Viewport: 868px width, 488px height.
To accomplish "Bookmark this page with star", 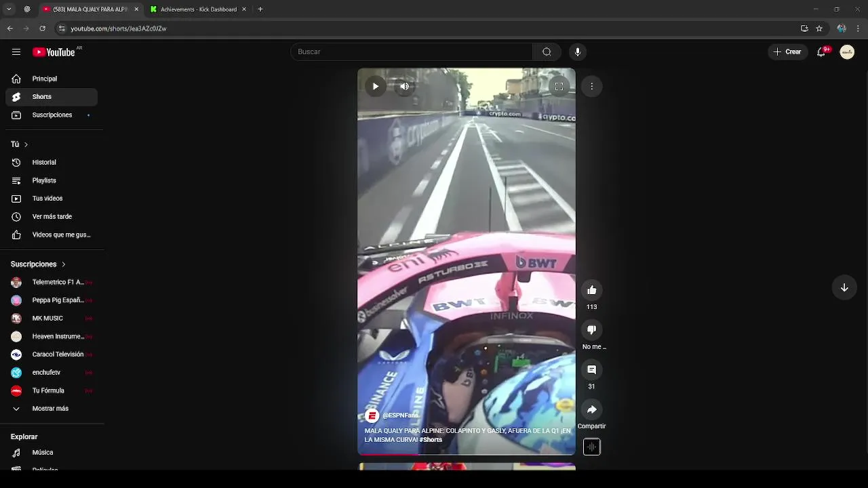I will pos(819,28).
